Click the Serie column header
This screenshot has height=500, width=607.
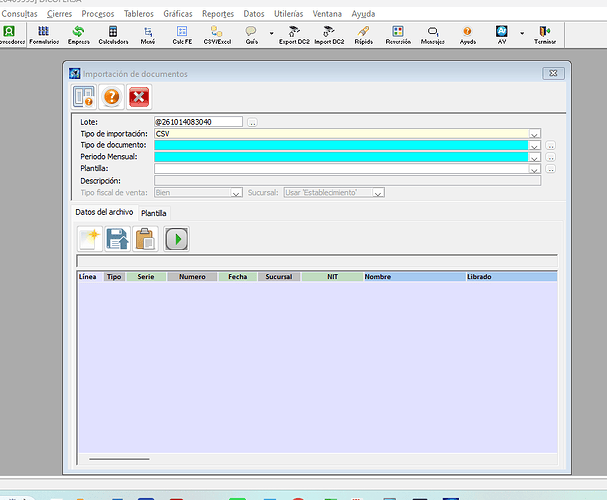(x=146, y=277)
